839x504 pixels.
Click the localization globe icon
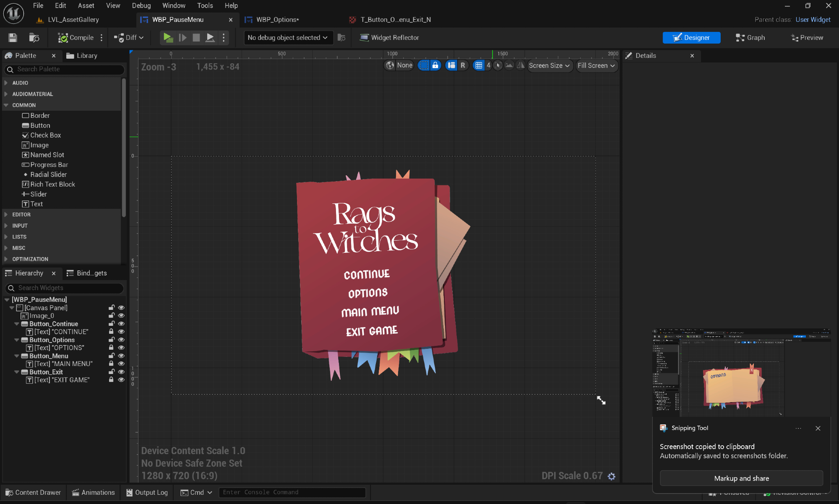390,65
